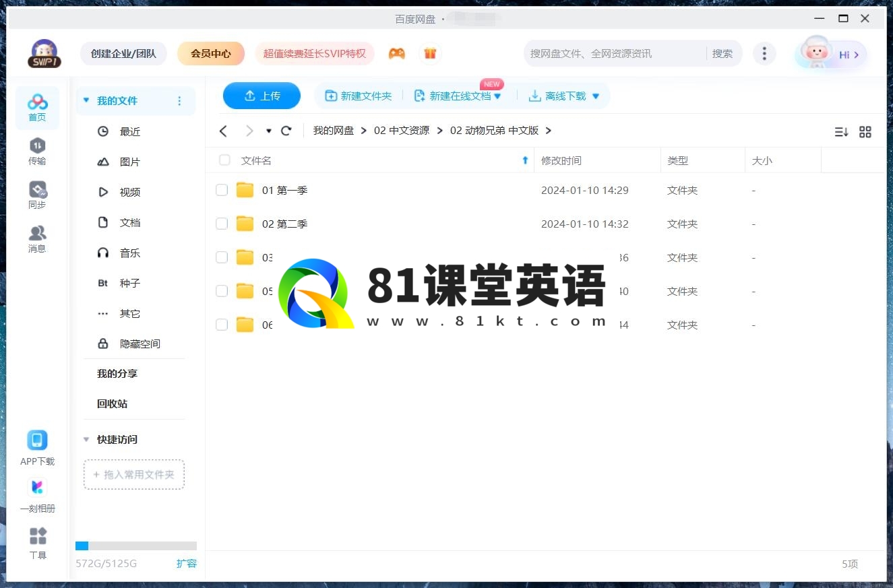Click 我的网盘 in the breadcrumb
This screenshot has width=893, height=588.
pos(334,131)
